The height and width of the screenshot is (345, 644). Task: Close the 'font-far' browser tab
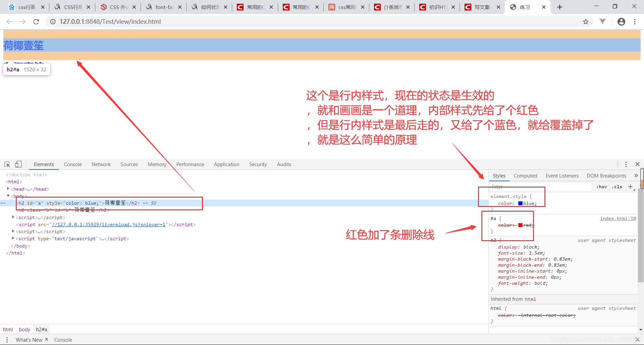click(180, 7)
